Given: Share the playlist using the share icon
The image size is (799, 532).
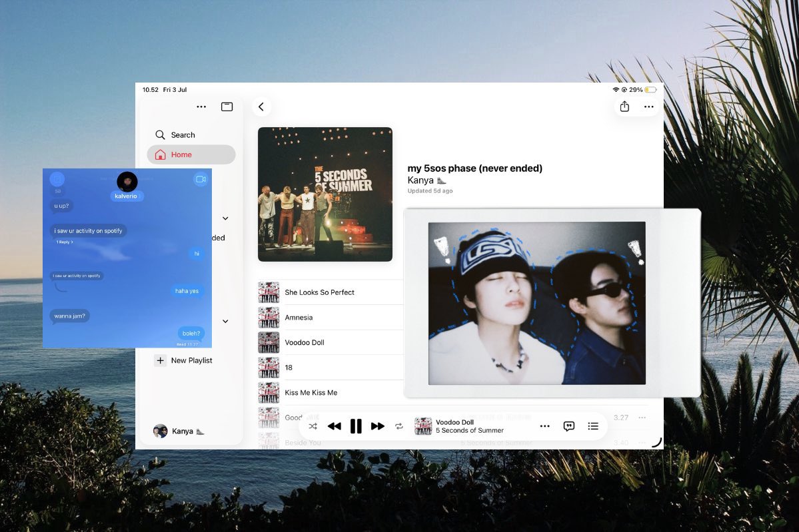Looking at the screenshot, I should pyautogui.click(x=624, y=107).
